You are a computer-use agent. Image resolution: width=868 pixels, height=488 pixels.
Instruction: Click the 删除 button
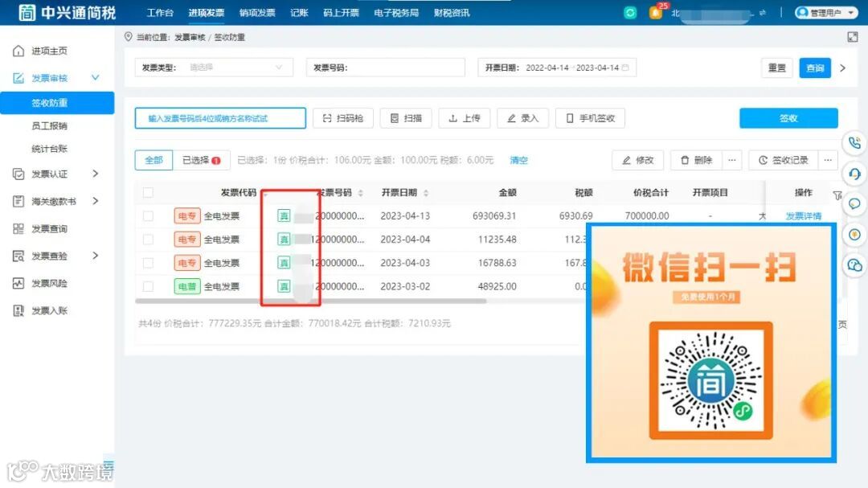696,160
